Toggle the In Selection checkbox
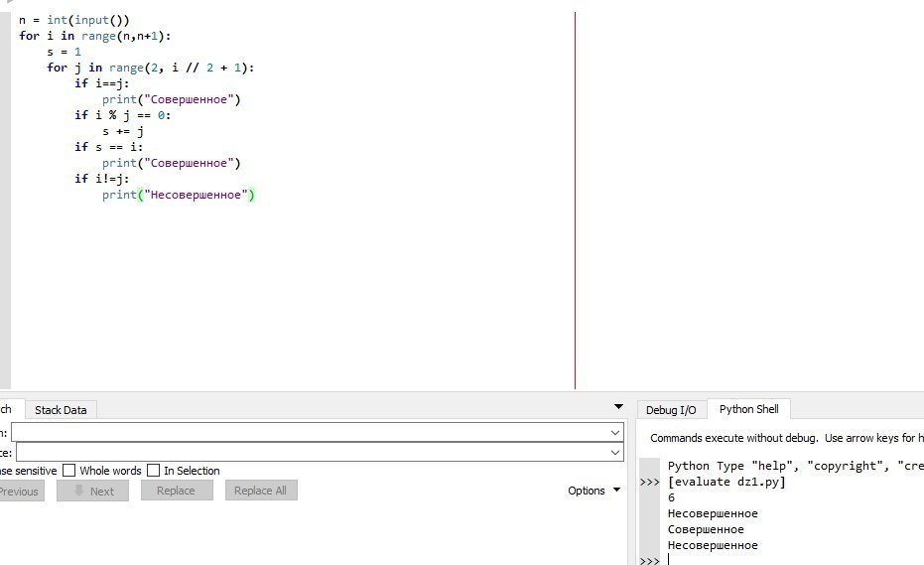 154,471
